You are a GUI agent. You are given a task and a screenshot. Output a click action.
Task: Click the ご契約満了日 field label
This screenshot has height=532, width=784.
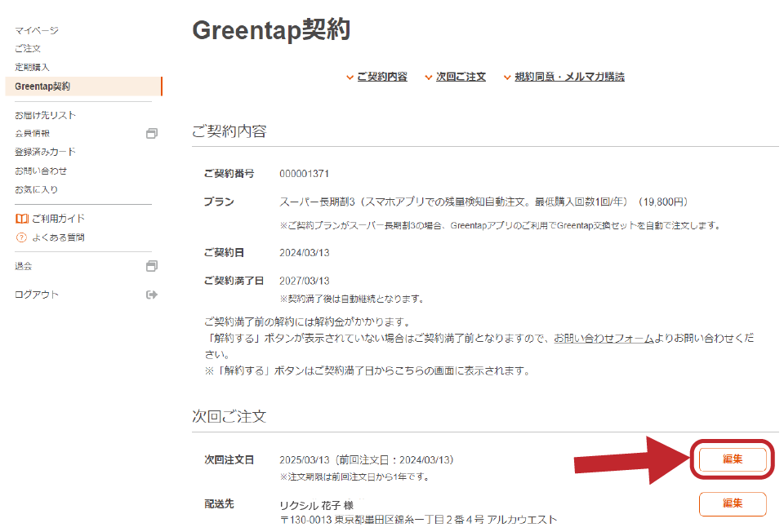point(234,281)
